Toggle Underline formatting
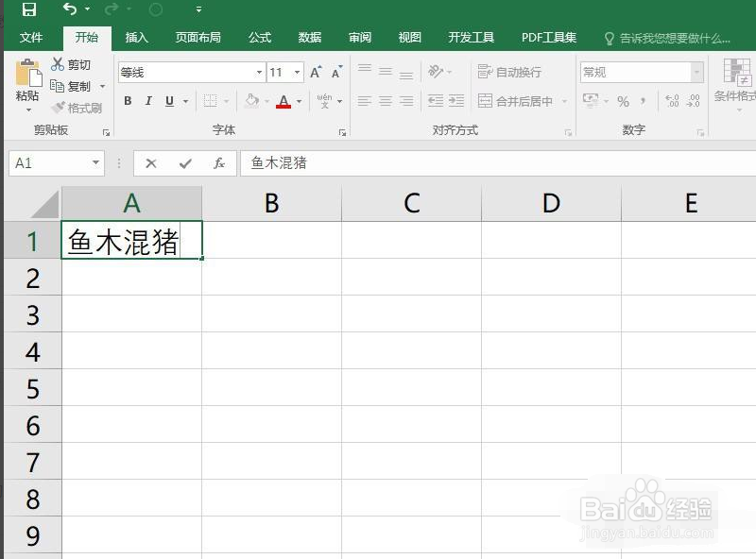 (169, 101)
